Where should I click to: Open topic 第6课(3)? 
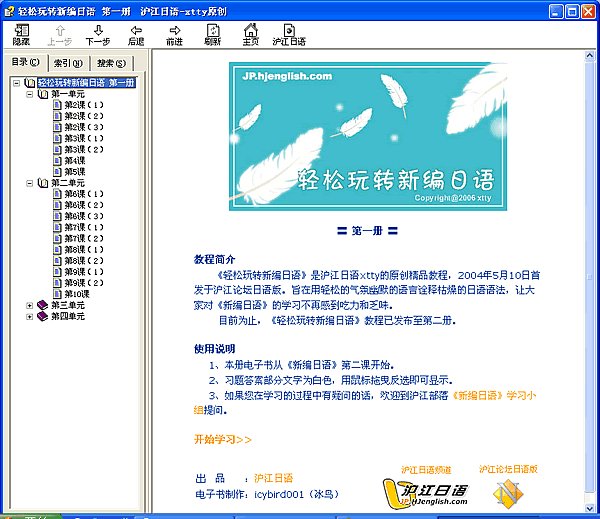(x=84, y=216)
